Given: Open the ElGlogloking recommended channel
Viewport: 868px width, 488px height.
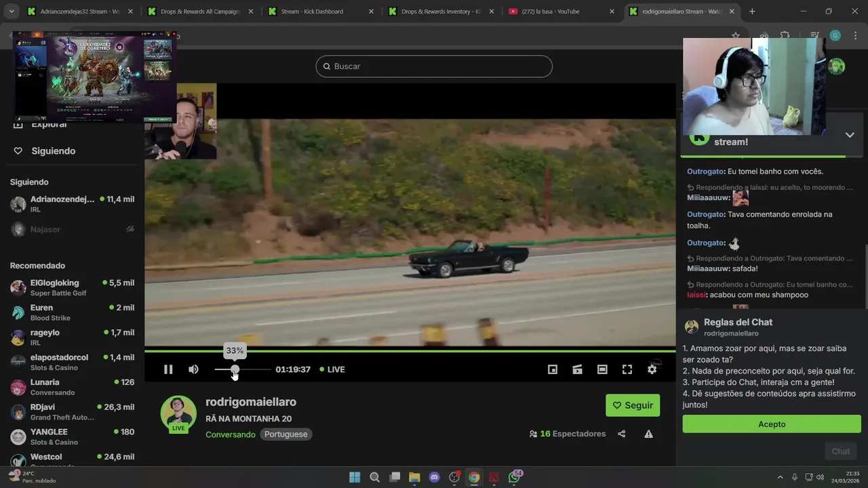Looking at the screenshot, I should (72, 287).
